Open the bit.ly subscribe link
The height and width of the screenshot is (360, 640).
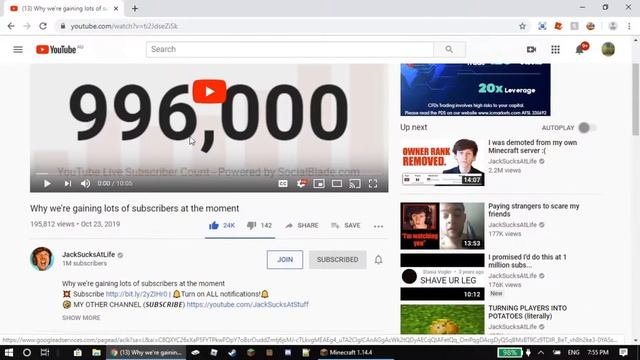click(136, 294)
